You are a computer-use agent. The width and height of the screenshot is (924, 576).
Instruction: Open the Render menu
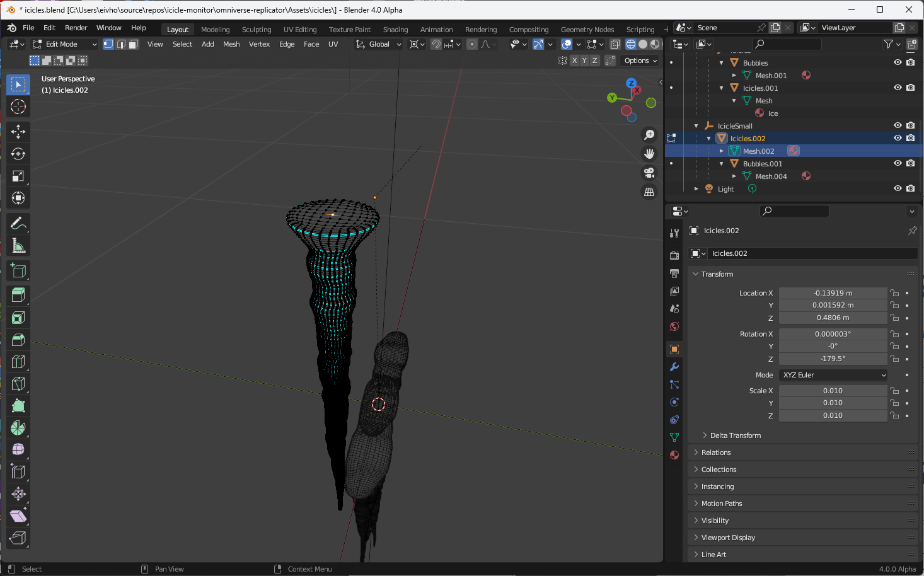tap(76, 28)
